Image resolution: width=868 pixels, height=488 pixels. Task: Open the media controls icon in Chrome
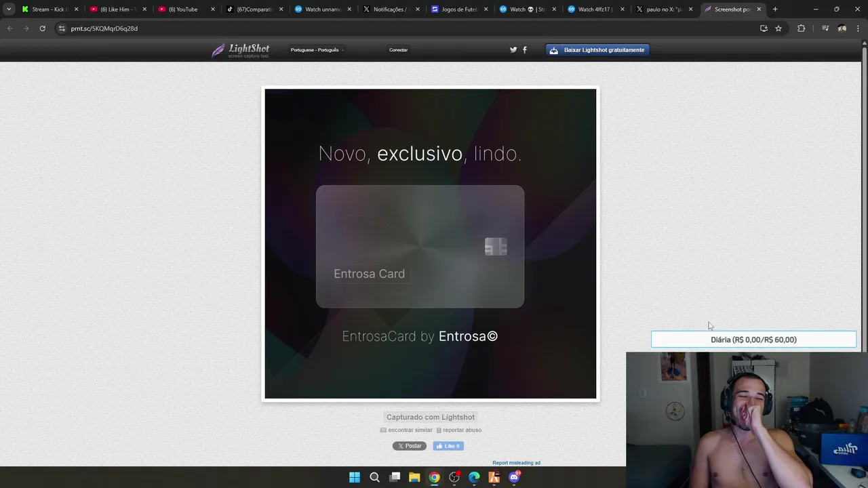tap(825, 28)
